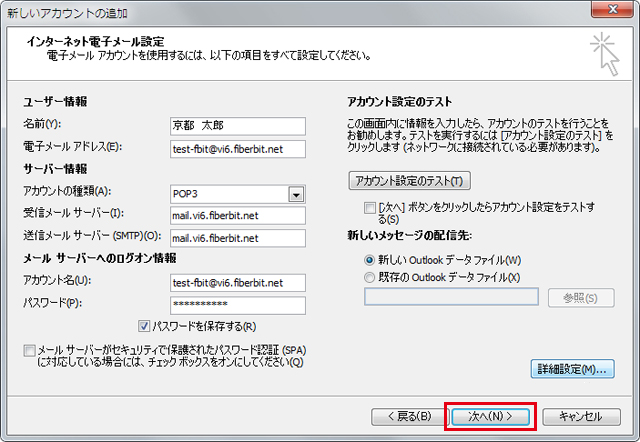Click the Next (次へ) button
640x442 pixels.
click(x=490, y=415)
